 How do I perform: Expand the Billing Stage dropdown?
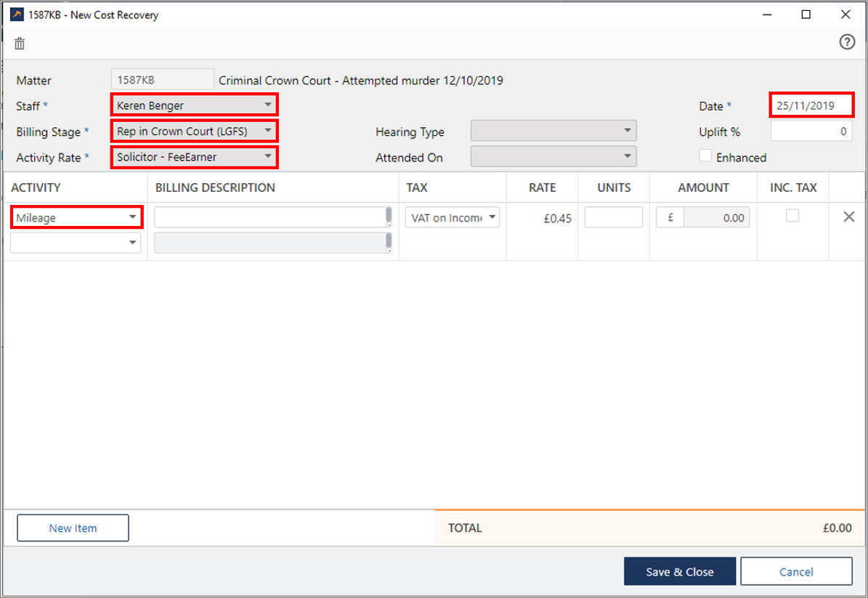click(194, 132)
